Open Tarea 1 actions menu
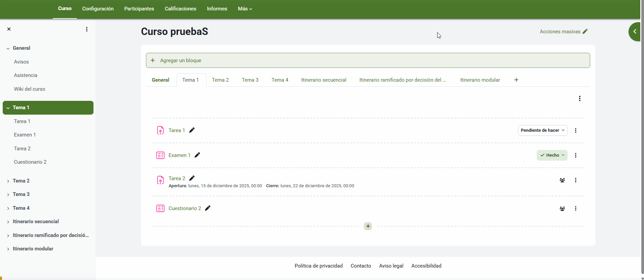The height and width of the screenshot is (280, 644). [575, 130]
